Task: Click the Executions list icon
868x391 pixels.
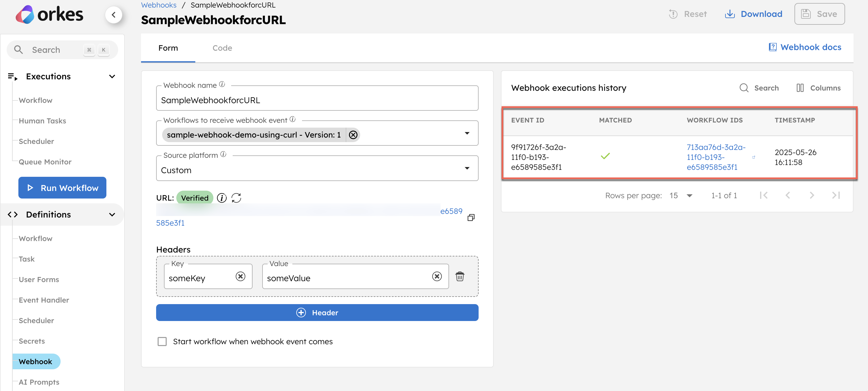Action: [x=12, y=77]
